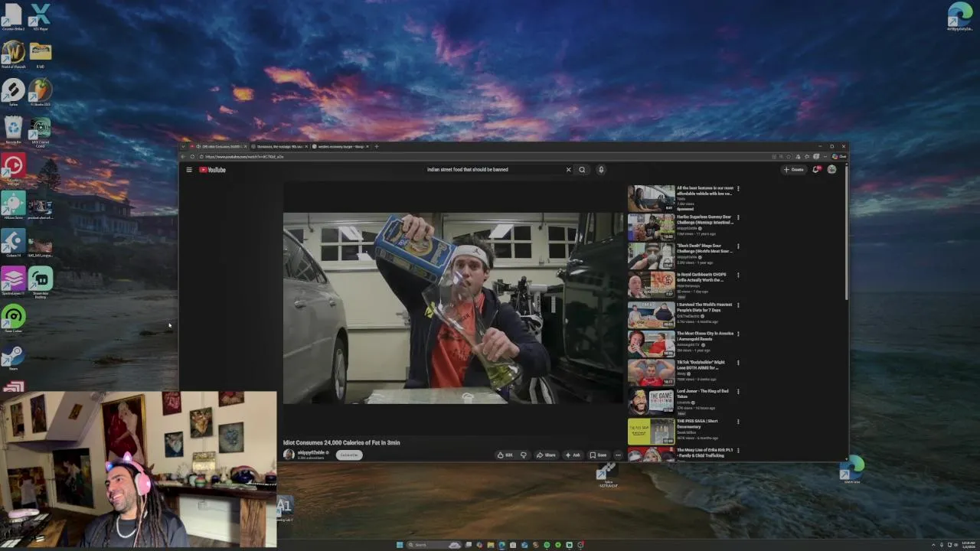980x551 pixels.
Task: Switch to the 'western economy burger' tab
Action: pos(340,146)
